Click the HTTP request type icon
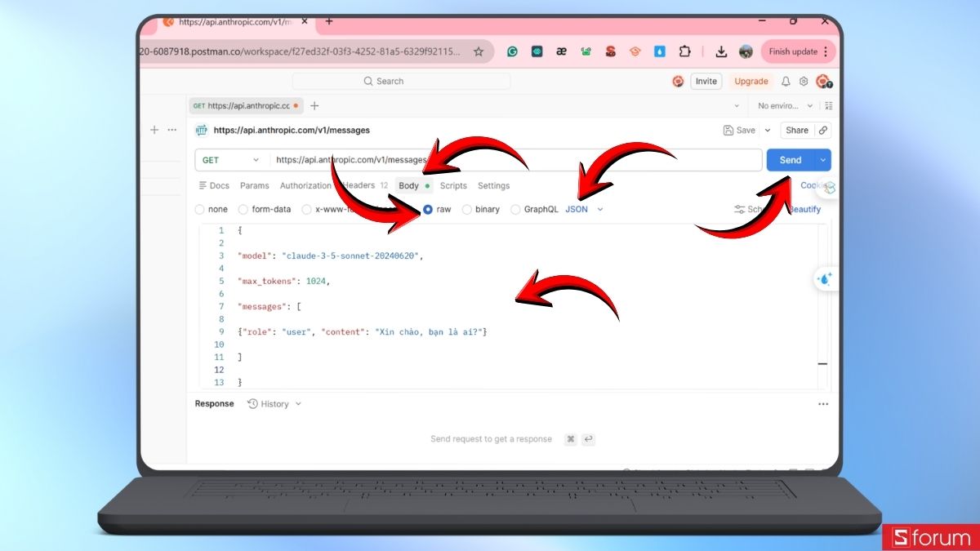Image resolution: width=980 pixels, height=551 pixels. coord(201,130)
